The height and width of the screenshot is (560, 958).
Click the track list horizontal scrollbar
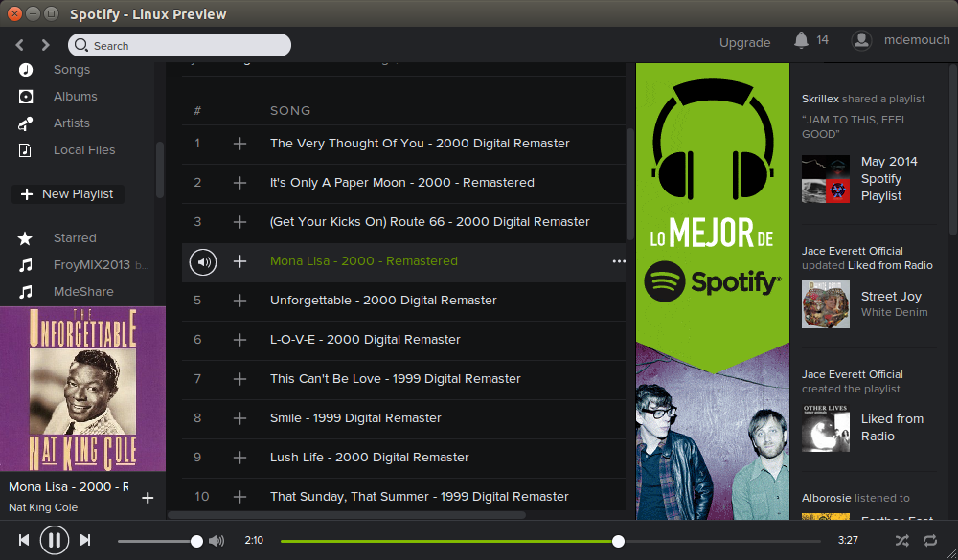coord(347,515)
